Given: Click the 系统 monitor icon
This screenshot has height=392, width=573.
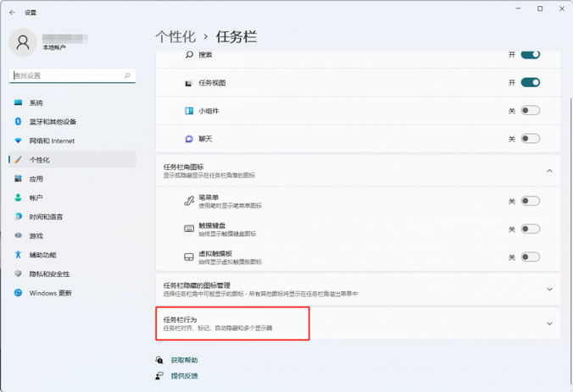Looking at the screenshot, I should [x=18, y=102].
